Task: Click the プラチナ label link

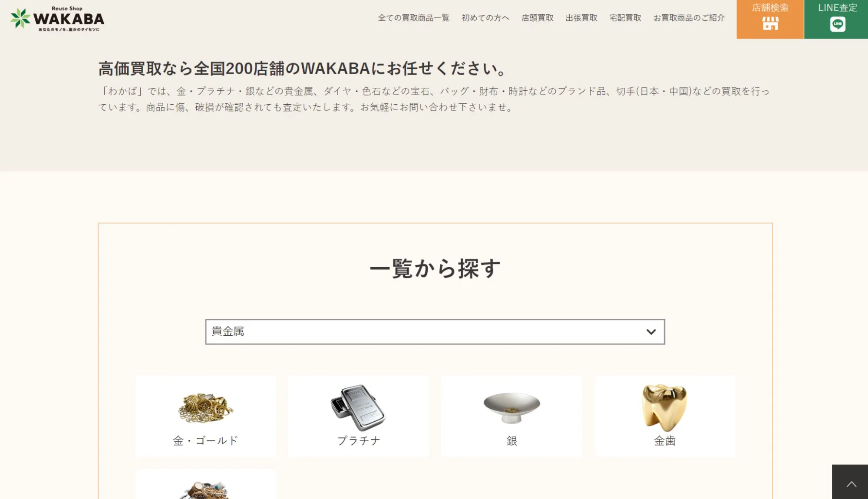Action: (x=359, y=441)
